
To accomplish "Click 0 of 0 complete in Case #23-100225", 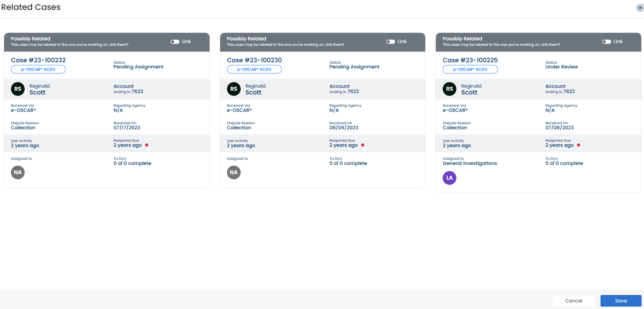I will 564,164.
